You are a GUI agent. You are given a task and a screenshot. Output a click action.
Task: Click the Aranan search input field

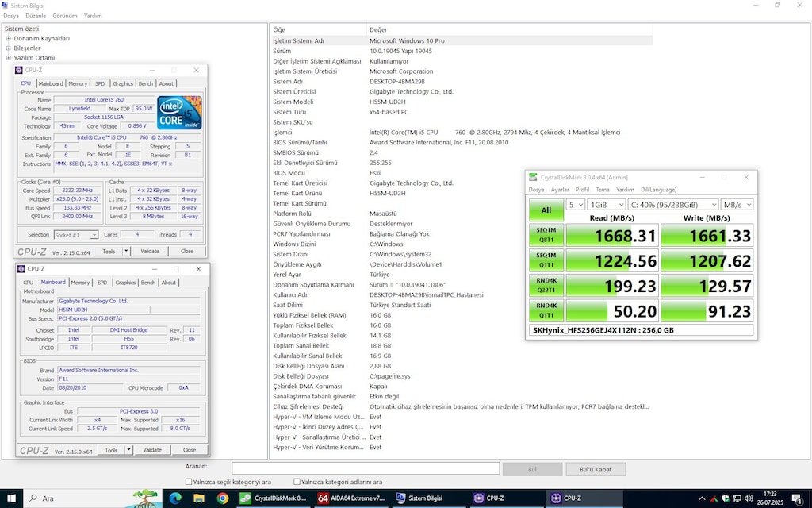tap(366, 469)
